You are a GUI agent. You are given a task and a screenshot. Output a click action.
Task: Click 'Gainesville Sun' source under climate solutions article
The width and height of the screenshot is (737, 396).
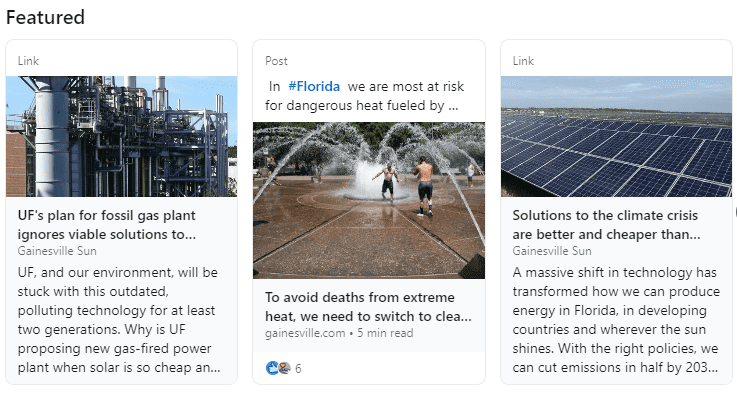point(552,251)
